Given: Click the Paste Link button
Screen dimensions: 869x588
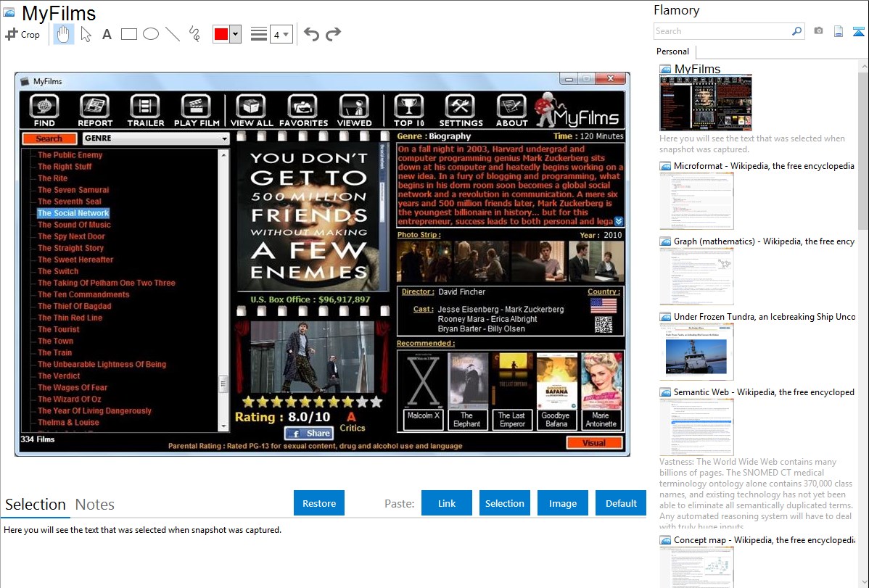Looking at the screenshot, I should [x=447, y=503].
